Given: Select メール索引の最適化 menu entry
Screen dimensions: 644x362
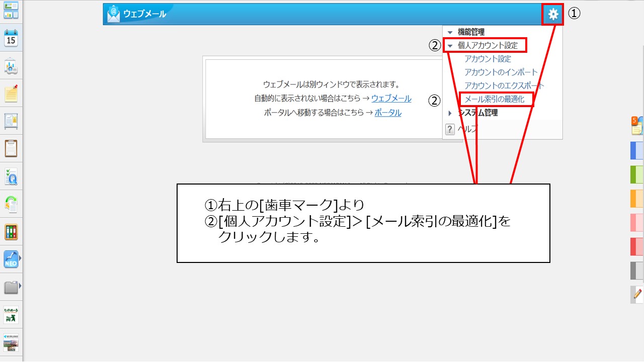Looking at the screenshot, I should click(x=495, y=100).
